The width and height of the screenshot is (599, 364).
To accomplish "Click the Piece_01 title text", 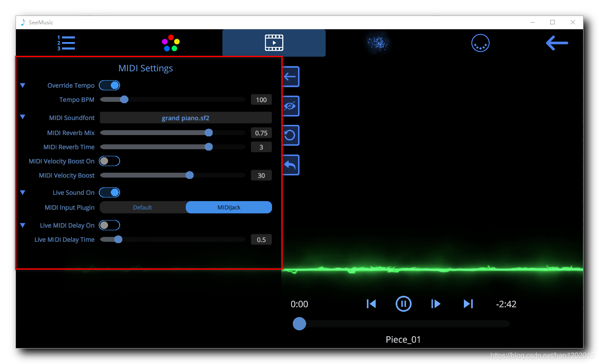I will (403, 340).
